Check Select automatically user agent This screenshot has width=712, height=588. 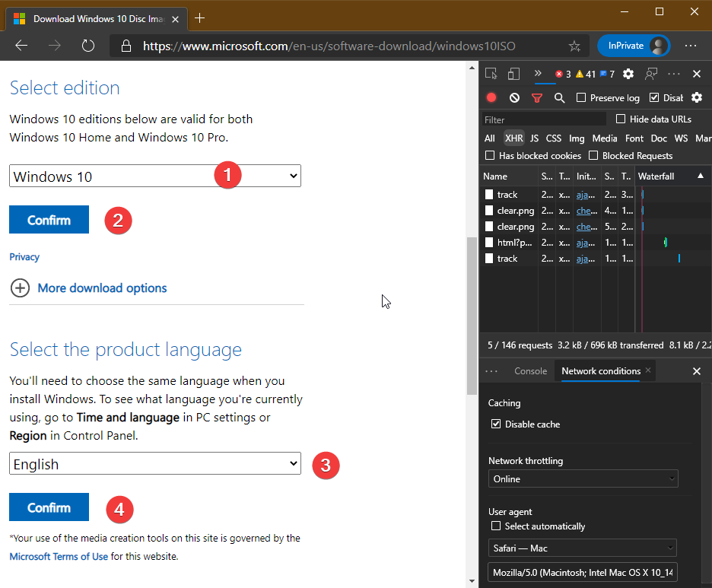click(496, 526)
